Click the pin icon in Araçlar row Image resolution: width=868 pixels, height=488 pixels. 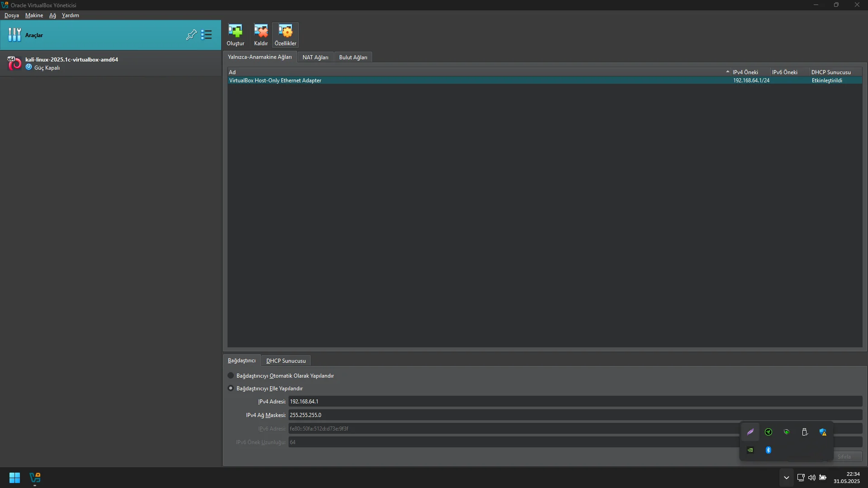(x=191, y=35)
